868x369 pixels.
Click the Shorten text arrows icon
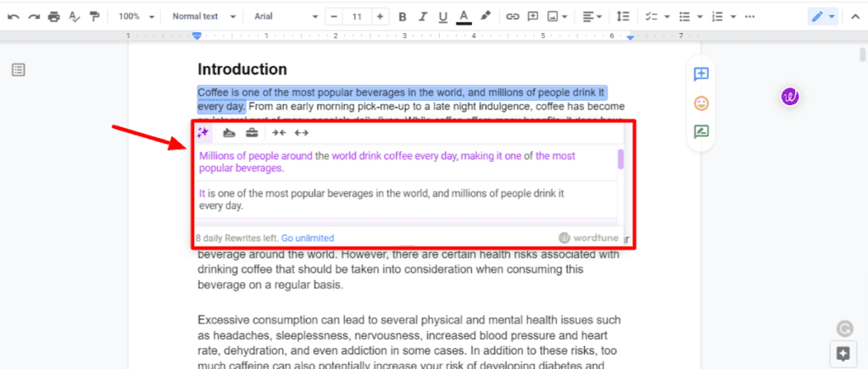[279, 132]
